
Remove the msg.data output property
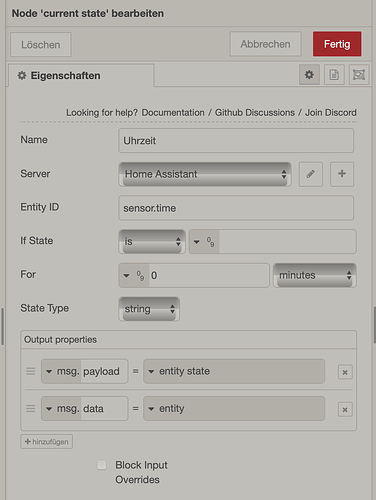coord(345,409)
